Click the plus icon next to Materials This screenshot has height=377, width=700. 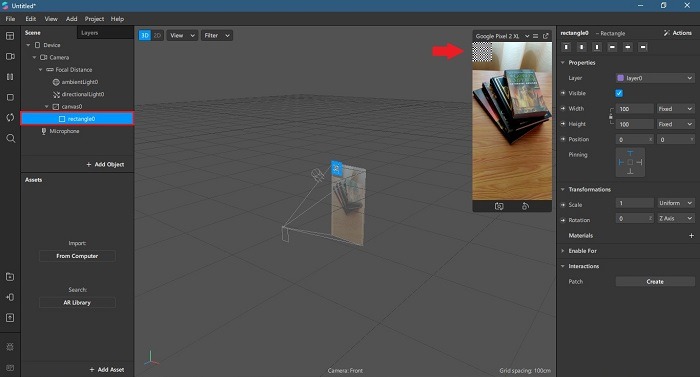[x=691, y=235]
